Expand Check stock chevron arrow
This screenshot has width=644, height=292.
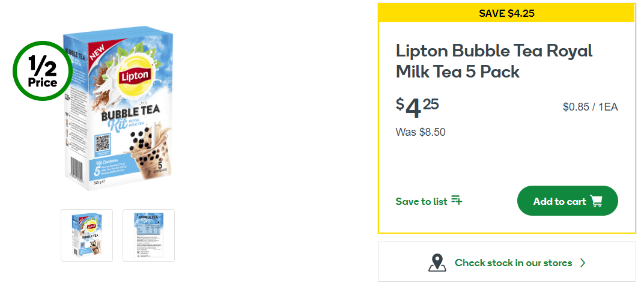pos(582,263)
